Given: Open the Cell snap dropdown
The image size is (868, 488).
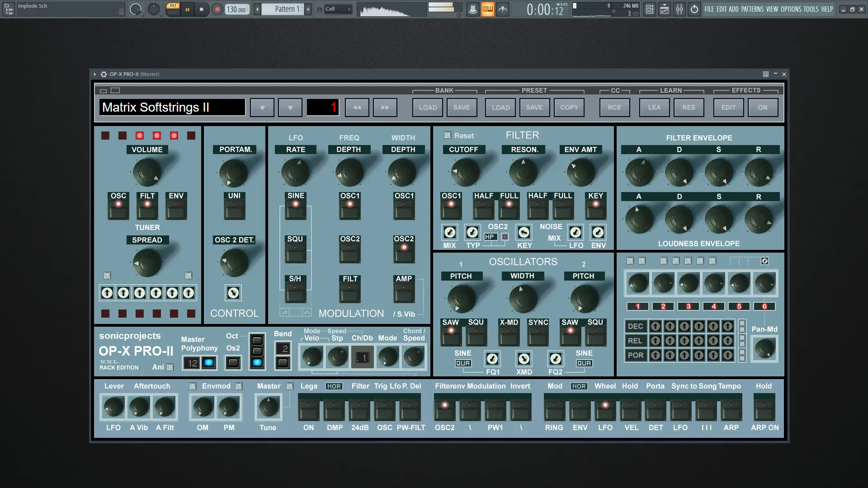Looking at the screenshot, I should (x=338, y=9).
